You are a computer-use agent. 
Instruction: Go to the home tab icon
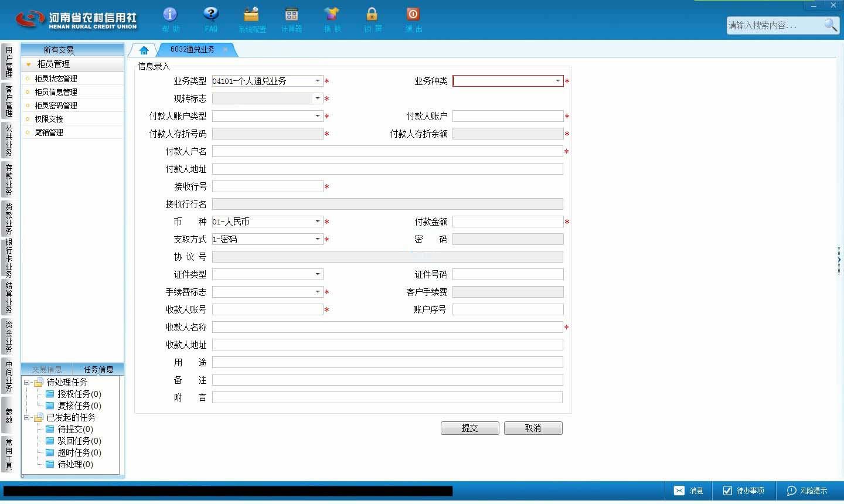coord(144,50)
